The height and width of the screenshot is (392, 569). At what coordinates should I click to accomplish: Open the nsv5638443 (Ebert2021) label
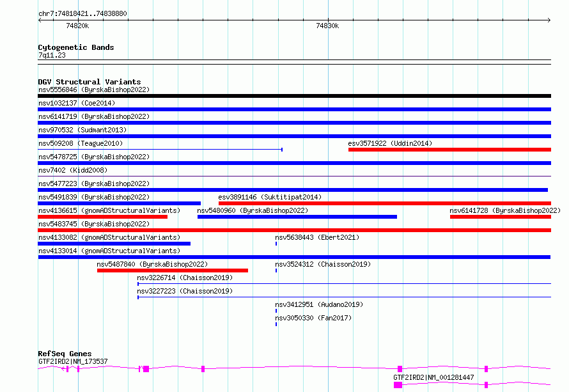pos(317,237)
